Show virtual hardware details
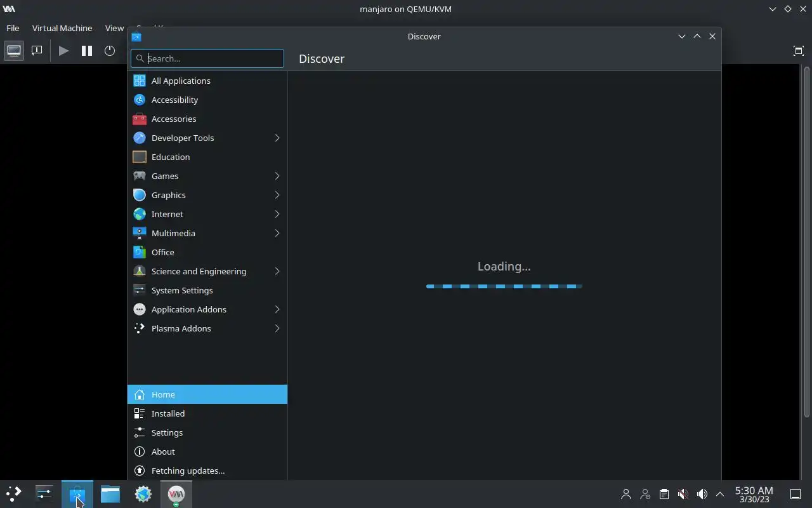Viewport: 812px width, 508px height. coord(37,50)
